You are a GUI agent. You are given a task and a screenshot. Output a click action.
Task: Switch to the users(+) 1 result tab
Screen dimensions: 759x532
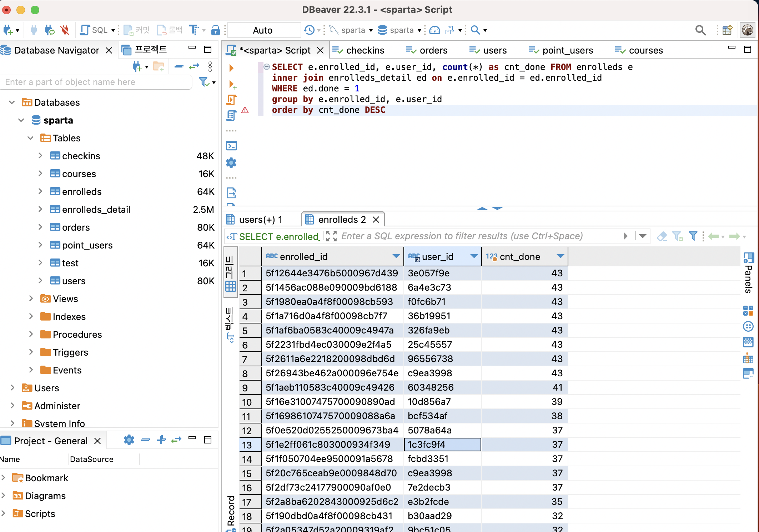click(255, 220)
